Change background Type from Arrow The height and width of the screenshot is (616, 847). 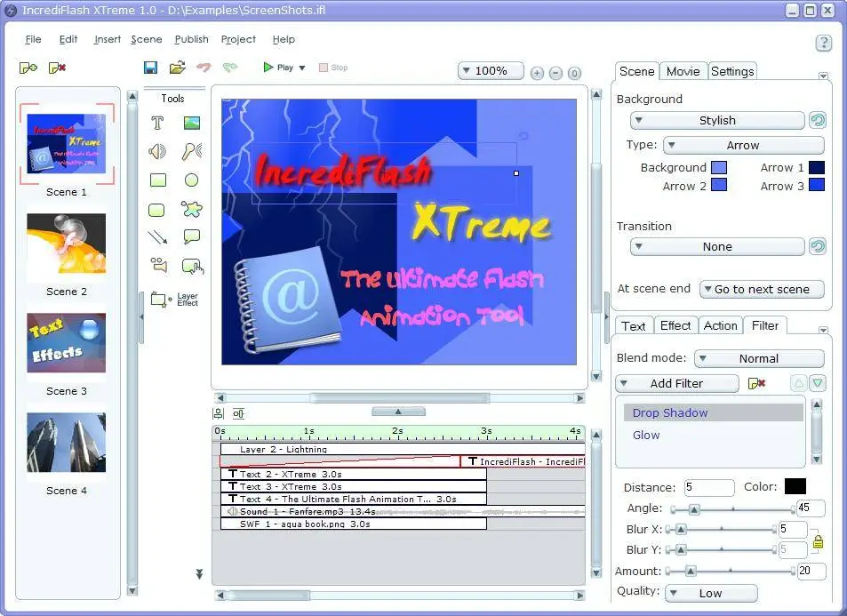tap(743, 146)
